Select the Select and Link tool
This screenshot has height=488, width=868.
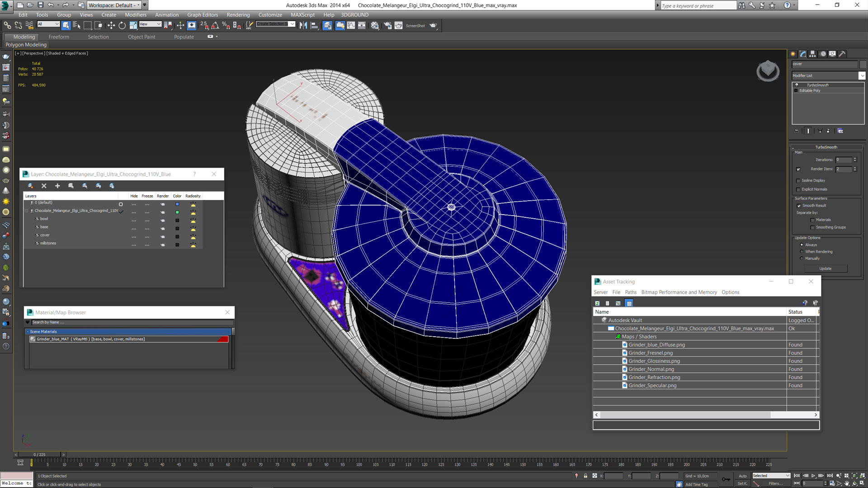click(8, 25)
